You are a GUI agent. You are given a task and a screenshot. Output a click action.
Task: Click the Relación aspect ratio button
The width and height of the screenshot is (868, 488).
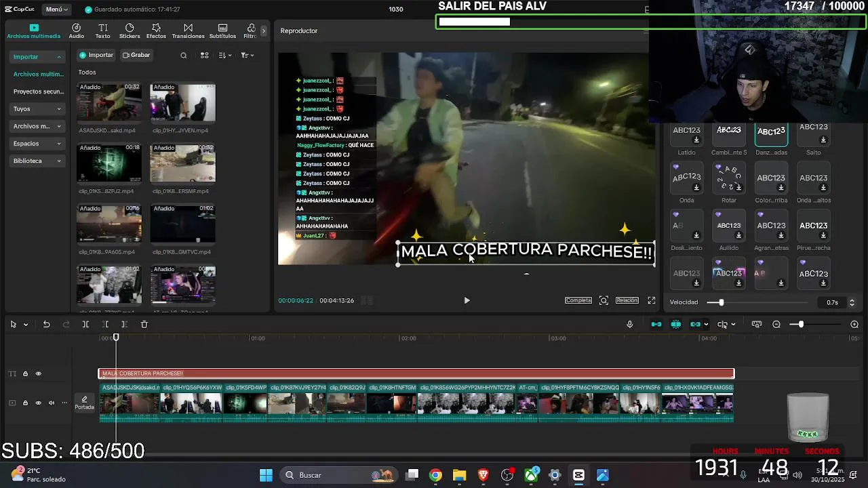pos(627,300)
